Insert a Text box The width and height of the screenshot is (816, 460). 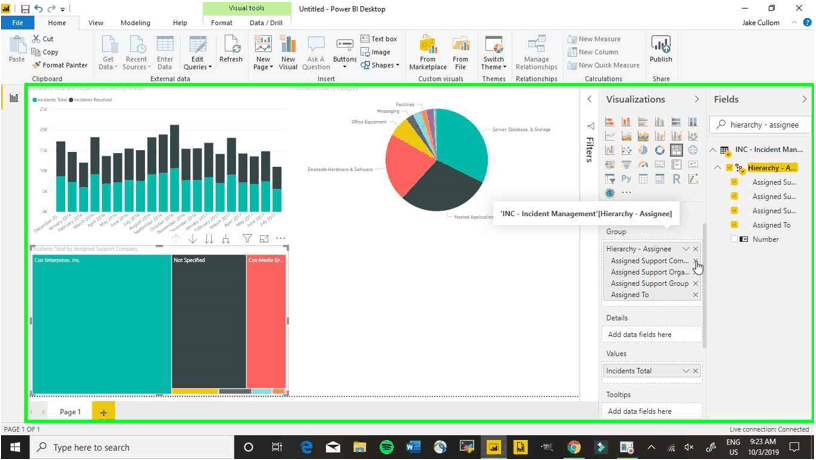pos(379,39)
